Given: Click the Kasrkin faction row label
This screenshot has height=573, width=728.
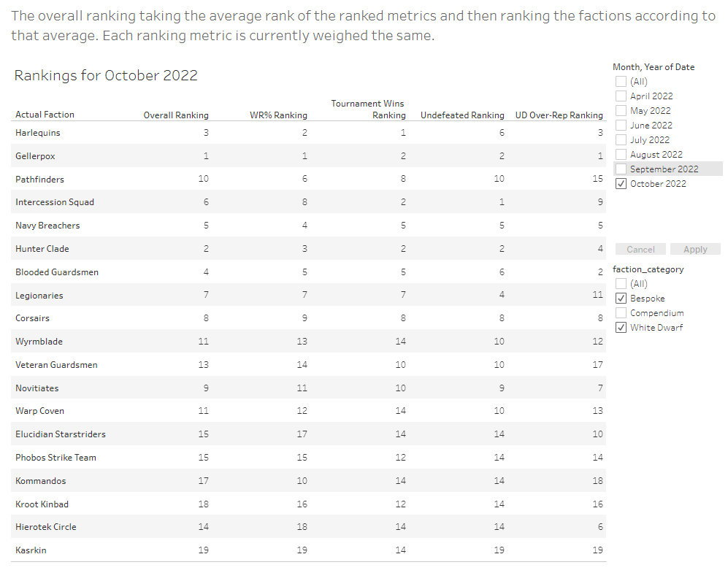Looking at the screenshot, I should (x=31, y=550).
